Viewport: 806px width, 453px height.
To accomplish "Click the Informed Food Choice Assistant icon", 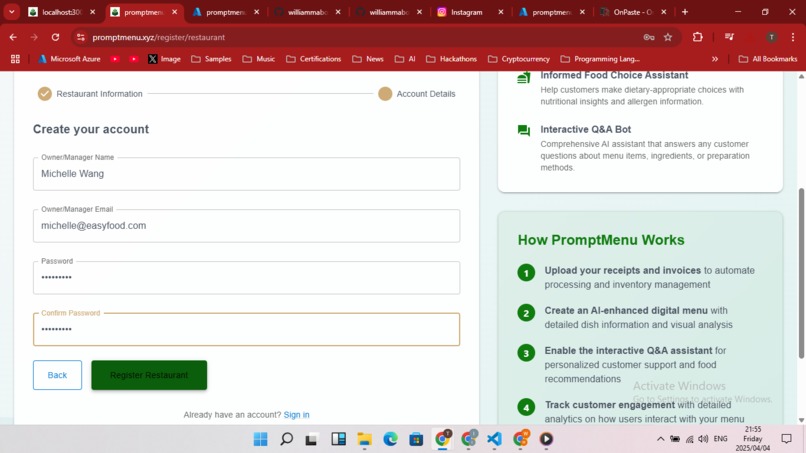I will click(x=523, y=77).
